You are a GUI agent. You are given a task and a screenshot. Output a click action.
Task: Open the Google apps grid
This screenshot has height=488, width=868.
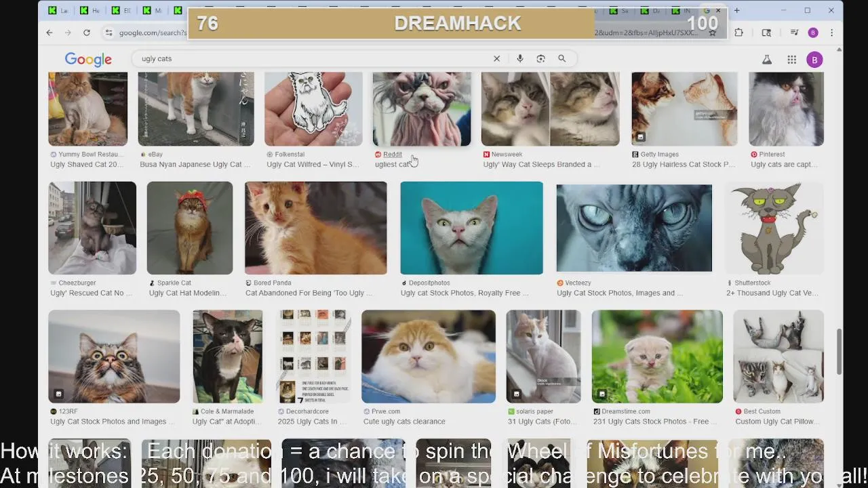coord(791,60)
